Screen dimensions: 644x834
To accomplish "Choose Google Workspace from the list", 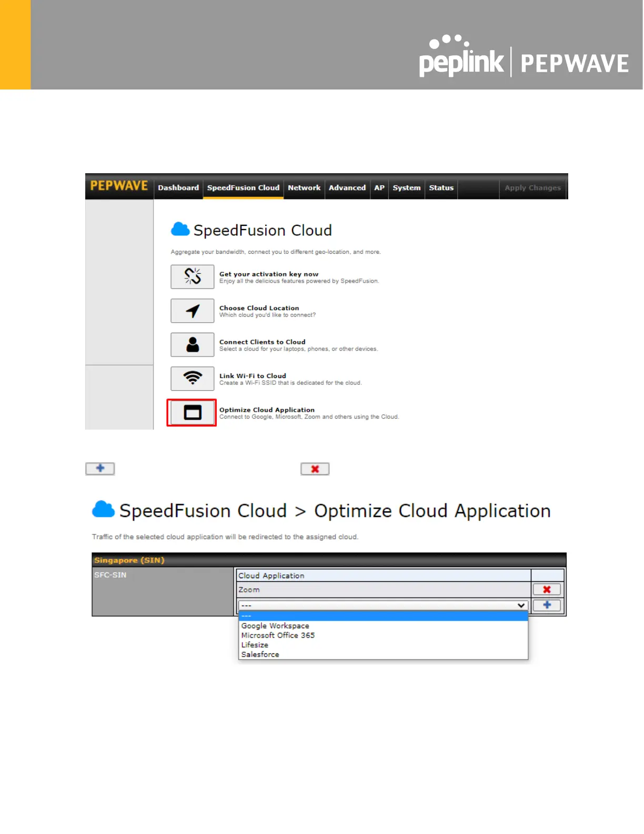I will pos(383,626).
